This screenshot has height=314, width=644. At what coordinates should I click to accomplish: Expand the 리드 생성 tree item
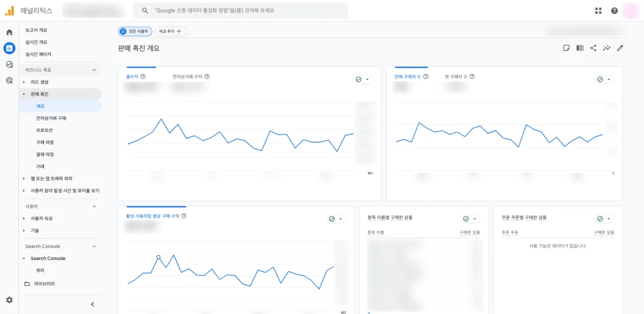click(x=24, y=82)
